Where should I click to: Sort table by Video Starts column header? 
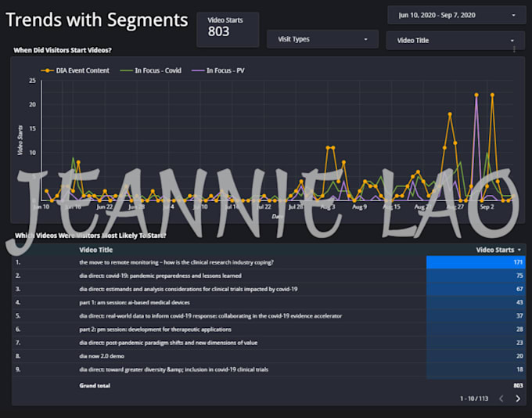[x=498, y=250]
